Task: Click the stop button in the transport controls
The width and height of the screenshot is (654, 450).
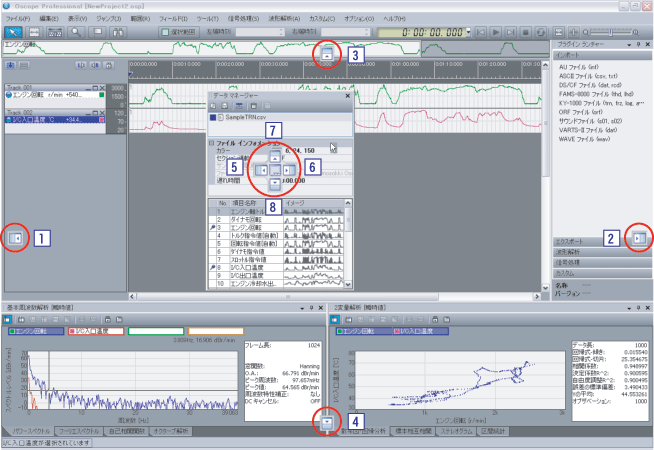Action: click(x=526, y=32)
